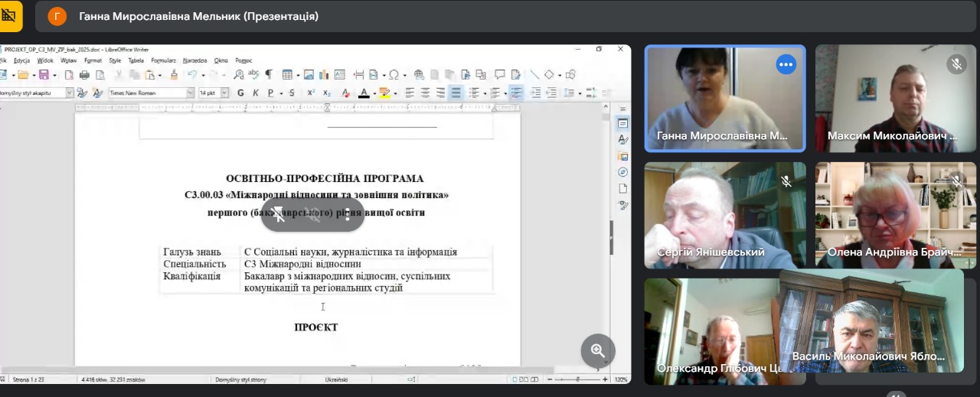
Task: Click the Save document icon
Action: click(44, 75)
